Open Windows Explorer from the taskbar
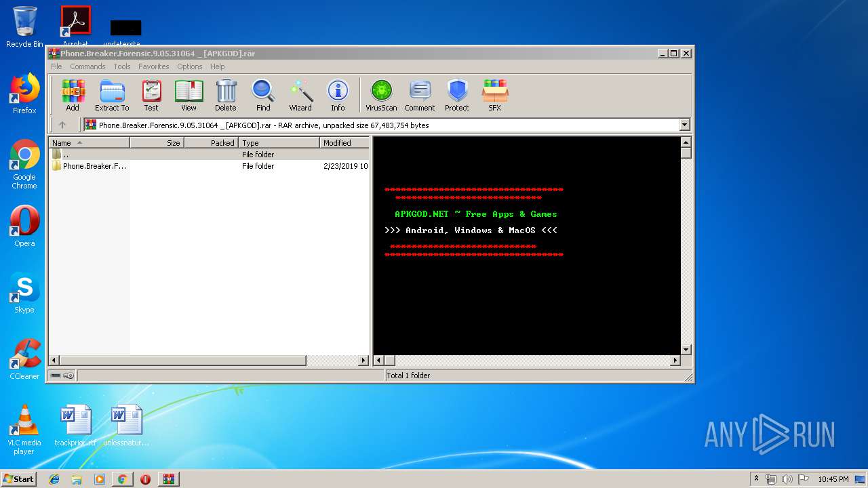This screenshot has width=868, height=488. (77, 479)
